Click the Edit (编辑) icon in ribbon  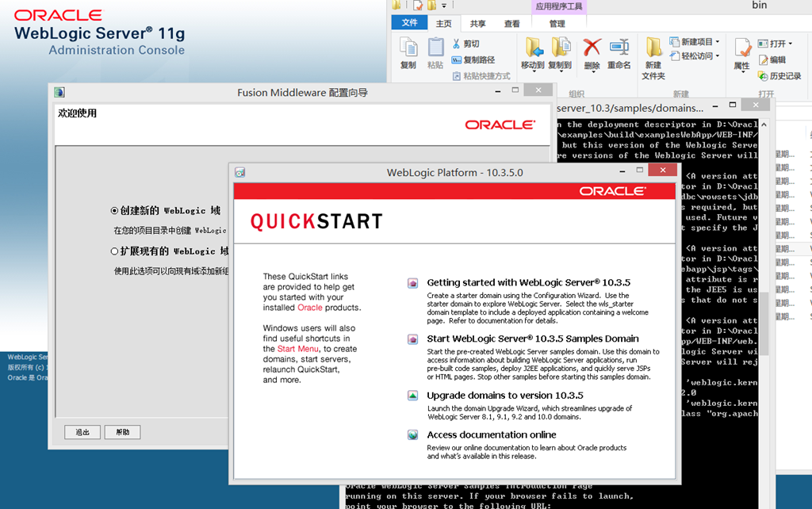[764, 60]
